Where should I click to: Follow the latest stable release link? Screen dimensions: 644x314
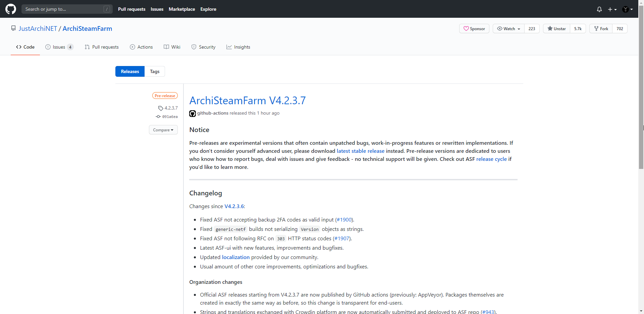pyautogui.click(x=361, y=151)
